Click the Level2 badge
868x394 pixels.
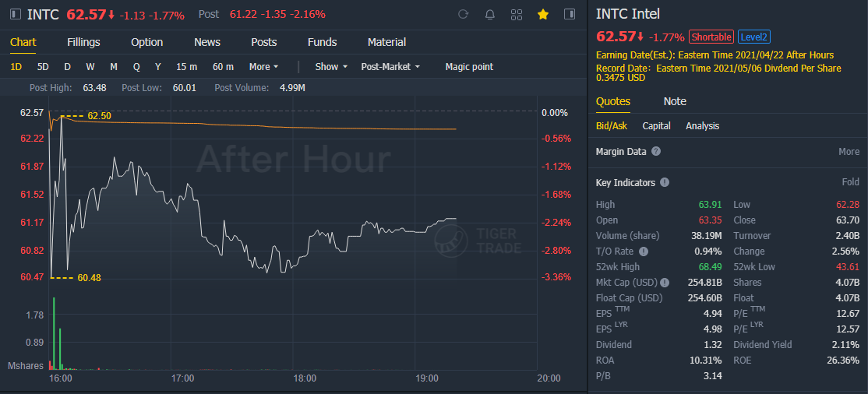pos(754,37)
